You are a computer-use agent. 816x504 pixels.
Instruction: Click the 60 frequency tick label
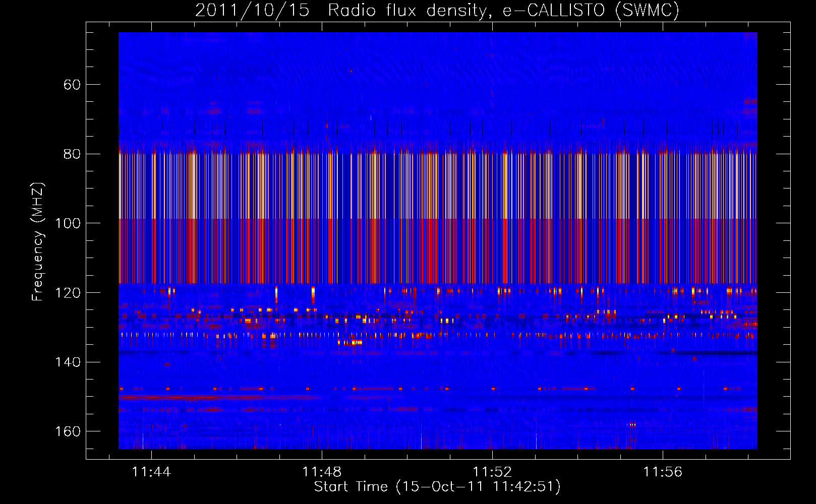(x=72, y=85)
